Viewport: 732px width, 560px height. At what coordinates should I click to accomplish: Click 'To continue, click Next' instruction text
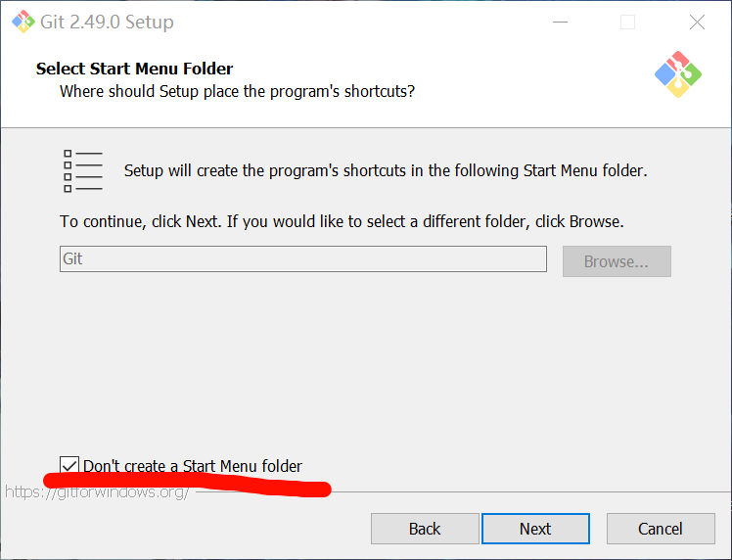tap(342, 221)
